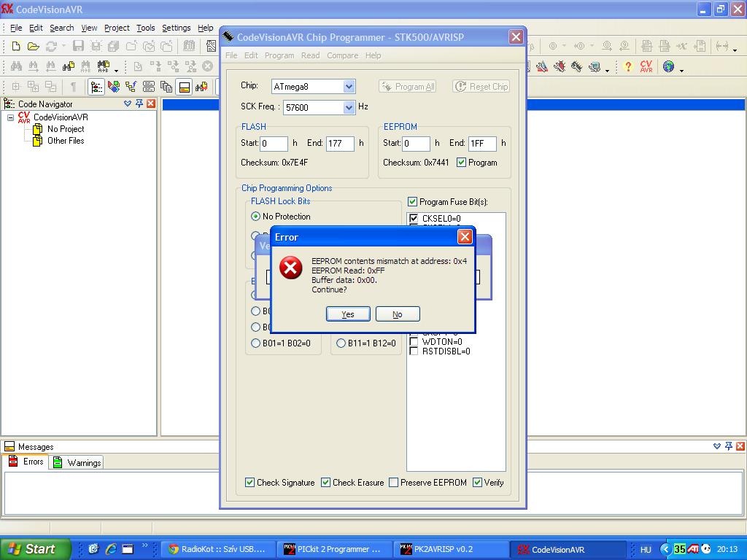Image resolution: width=747 pixels, height=560 pixels.
Task: Switch to PK2AVRISP v0.2 in the taskbar
Action: [451, 549]
